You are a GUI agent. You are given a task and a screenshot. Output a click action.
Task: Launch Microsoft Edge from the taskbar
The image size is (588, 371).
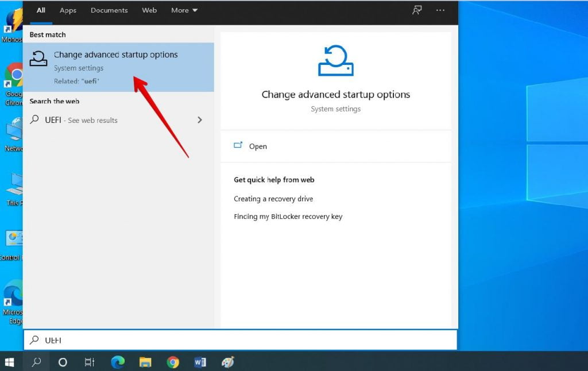coord(118,362)
